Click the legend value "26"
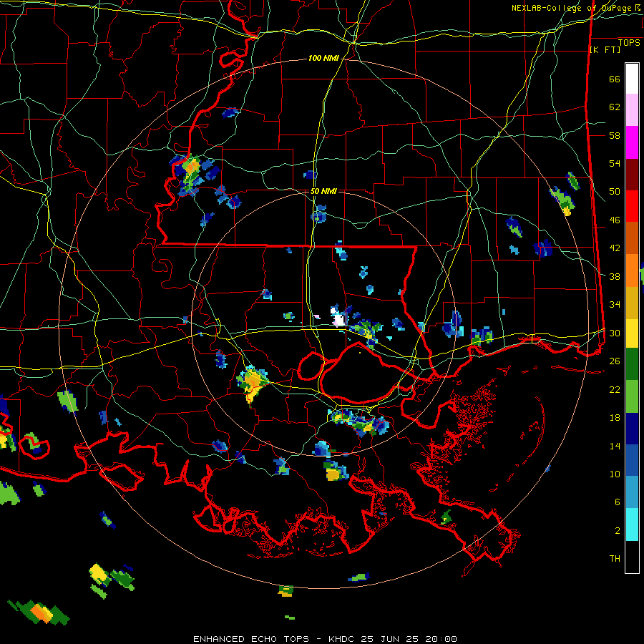 615,361
